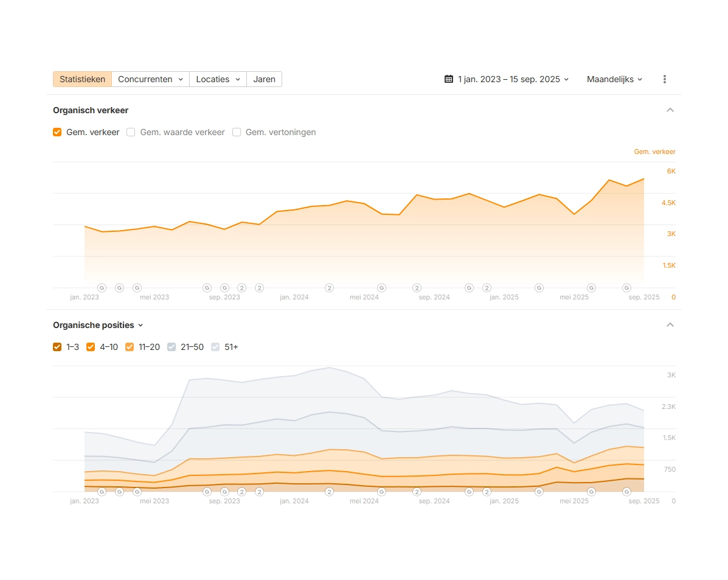This screenshot has height=580, width=728.
Task: Click the update marker labeled 2 near sep. 2024
Action: [x=417, y=288]
